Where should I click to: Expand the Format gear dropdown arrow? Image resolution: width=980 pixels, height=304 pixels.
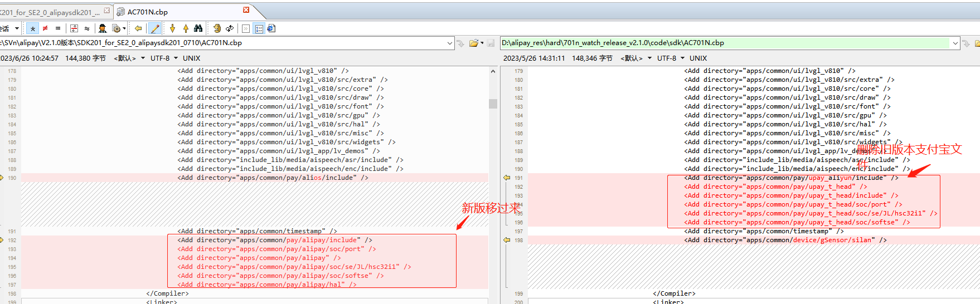(x=124, y=28)
